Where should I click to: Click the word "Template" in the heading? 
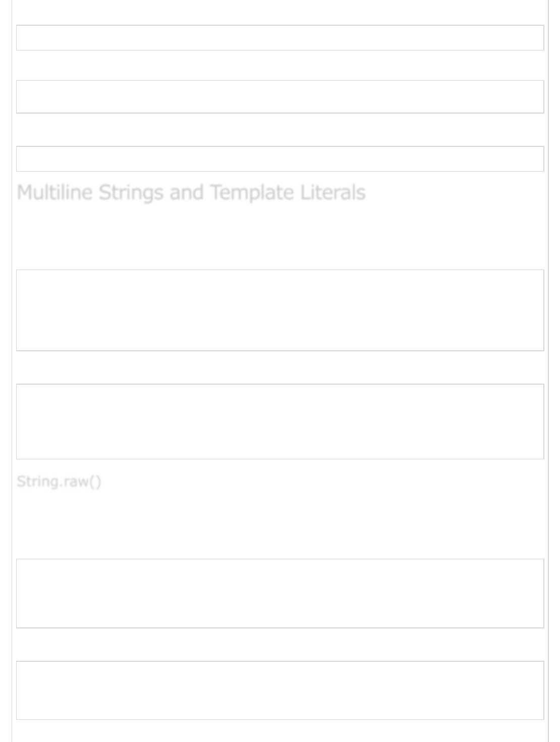(252, 193)
